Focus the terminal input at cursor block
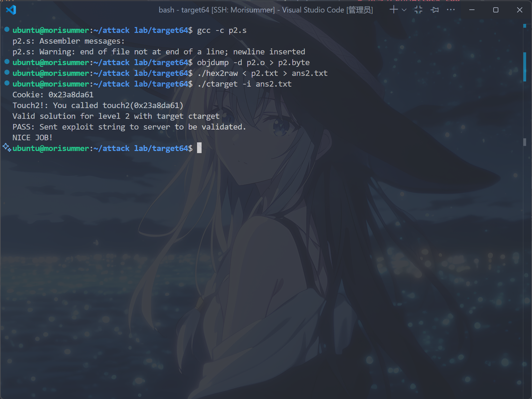This screenshot has height=399, width=532. pyautogui.click(x=199, y=148)
